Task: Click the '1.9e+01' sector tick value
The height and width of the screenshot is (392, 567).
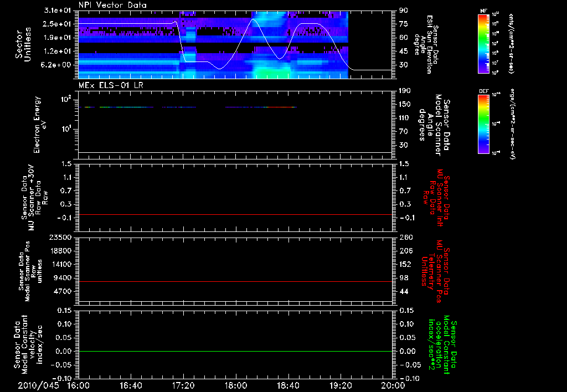Action: tap(58, 38)
